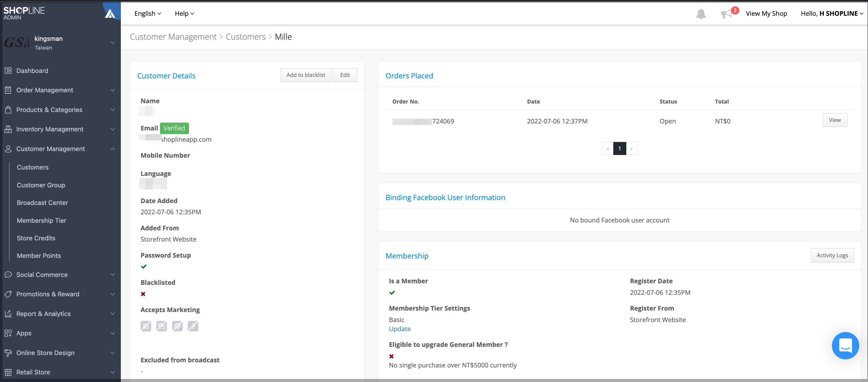View order ending in 724069
868x382 pixels.
pos(835,120)
